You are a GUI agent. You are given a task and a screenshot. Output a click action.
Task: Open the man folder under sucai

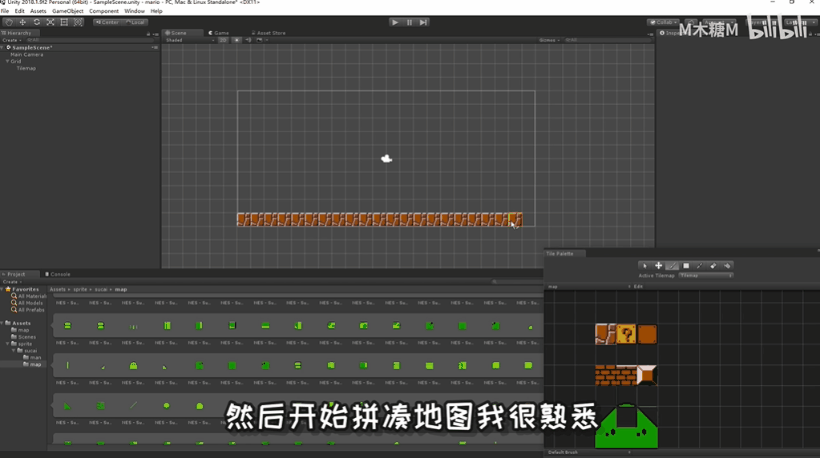pos(32,357)
